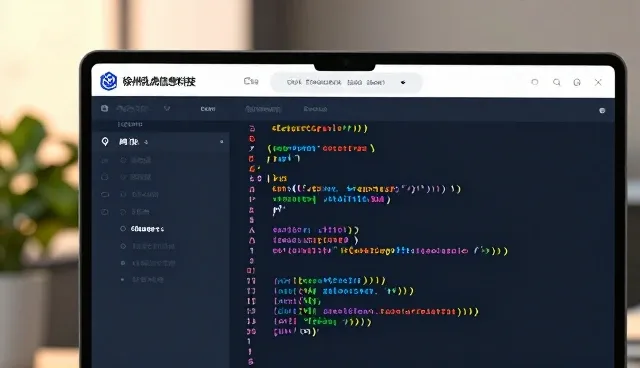Click the small white dot icon far right of the tab bar
This screenshot has width=640, height=368.
click(602, 111)
